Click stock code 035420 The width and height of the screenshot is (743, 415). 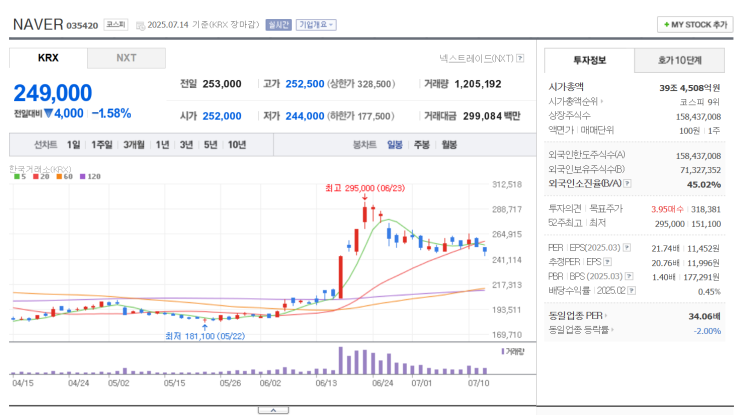(x=82, y=26)
